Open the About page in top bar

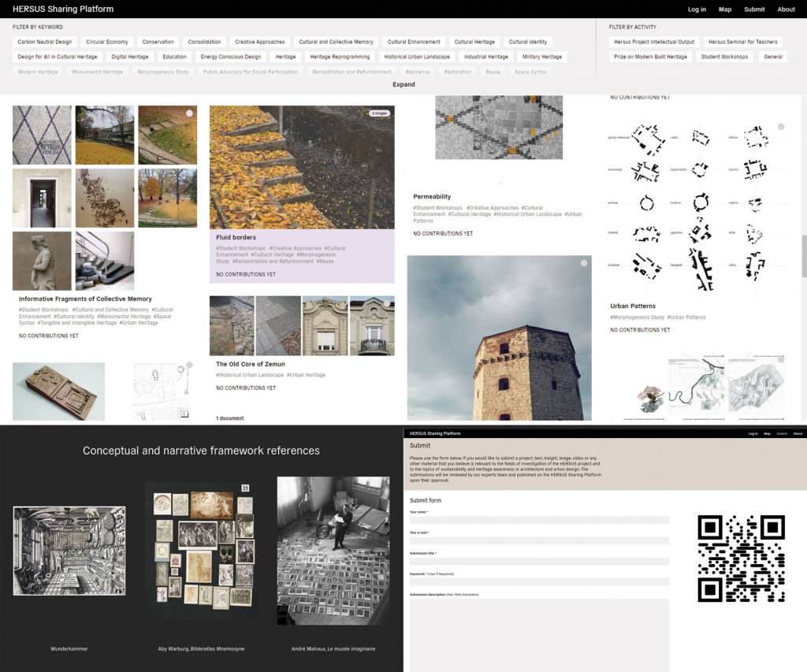[x=786, y=9]
